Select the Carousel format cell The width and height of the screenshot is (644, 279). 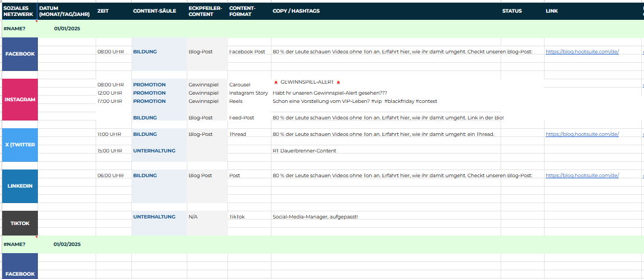point(240,85)
